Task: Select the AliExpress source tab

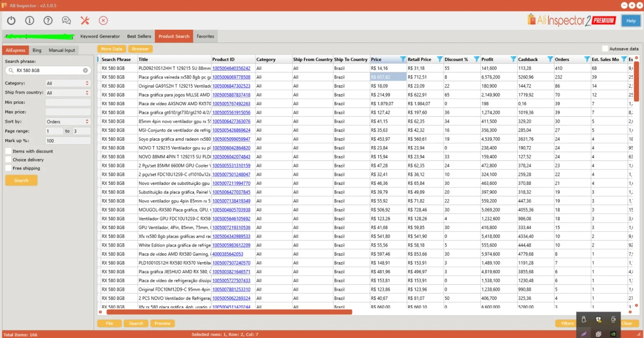Action: pyautogui.click(x=16, y=50)
